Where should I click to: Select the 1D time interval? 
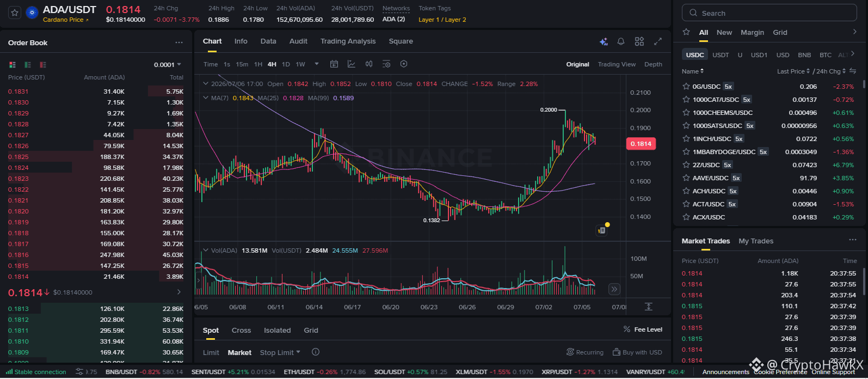pos(286,64)
